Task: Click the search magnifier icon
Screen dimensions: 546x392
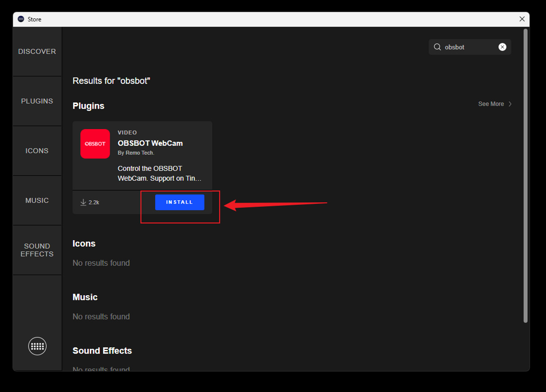Action: tap(437, 47)
